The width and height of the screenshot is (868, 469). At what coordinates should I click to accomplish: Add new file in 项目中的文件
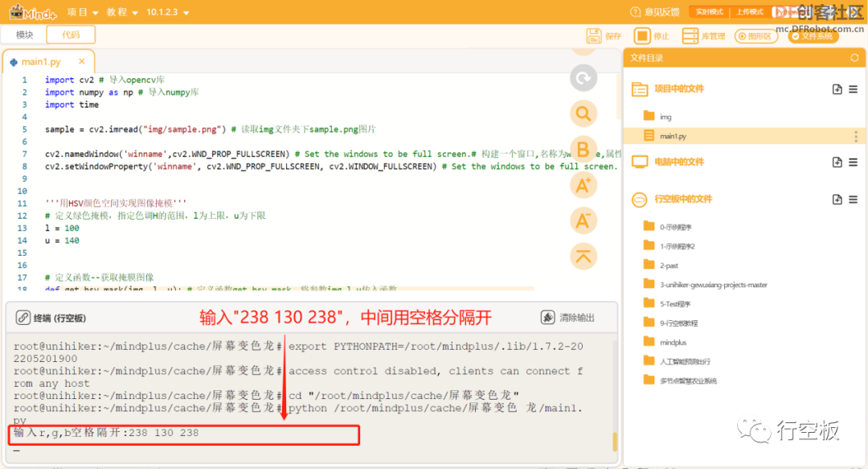[837, 88]
